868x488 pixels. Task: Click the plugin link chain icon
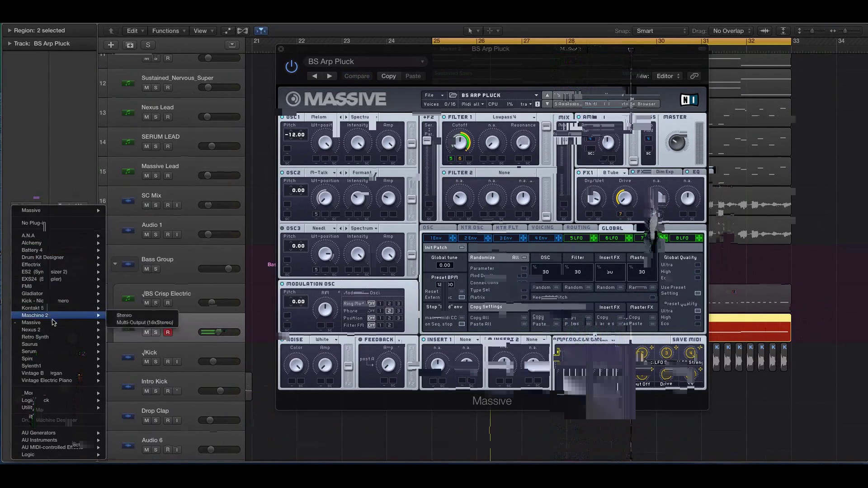pos(694,76)
